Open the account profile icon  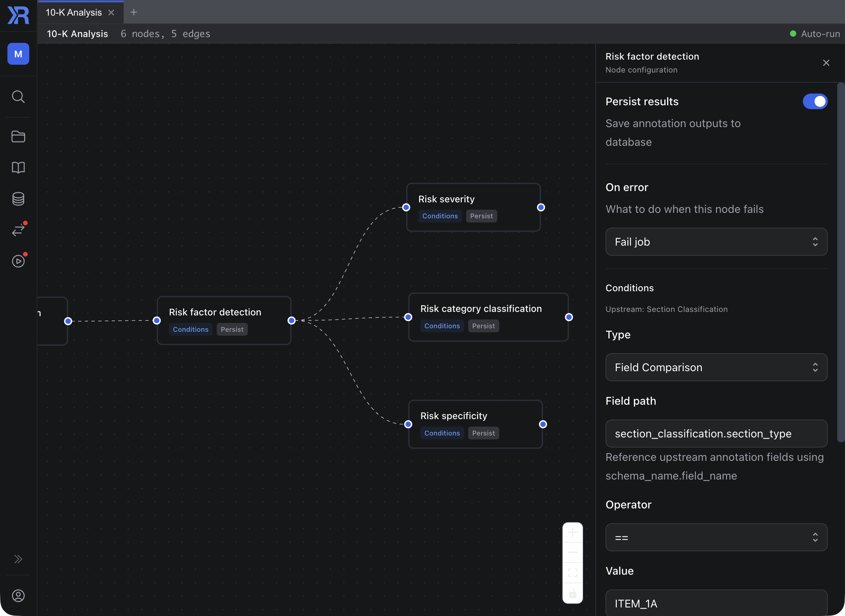[18, 596]
